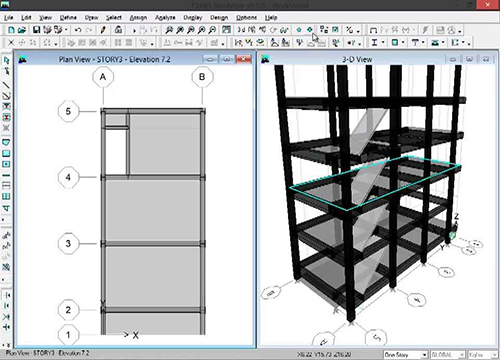This screenshot has height=360, width=500.
Task: Activate the 3-D View window title bar
Action: [357, 59]
